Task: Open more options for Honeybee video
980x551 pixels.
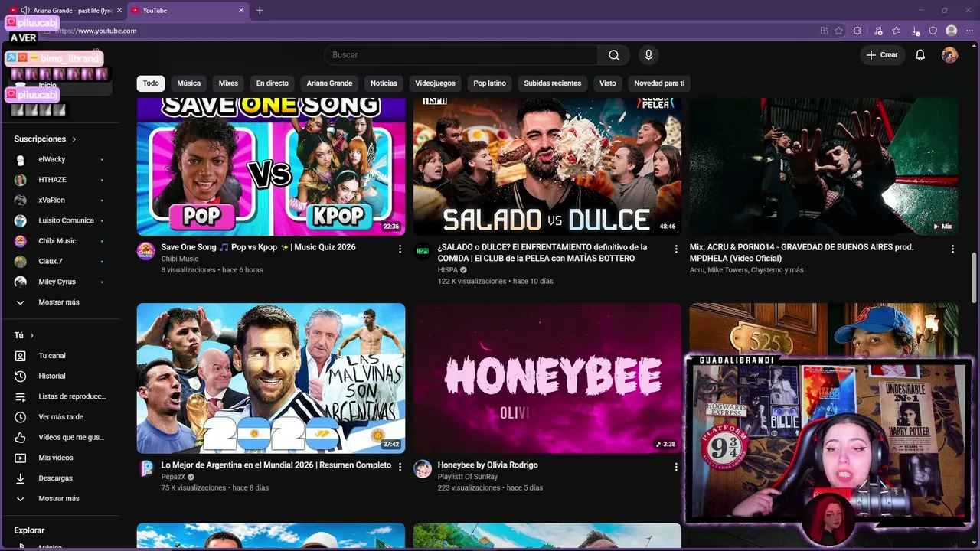Action: point(676,466)
